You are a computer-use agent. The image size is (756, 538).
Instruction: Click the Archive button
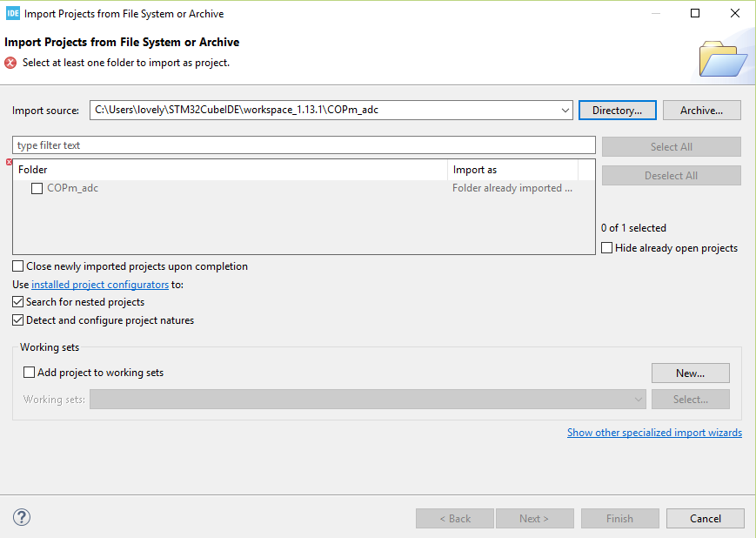click(701, 111)
